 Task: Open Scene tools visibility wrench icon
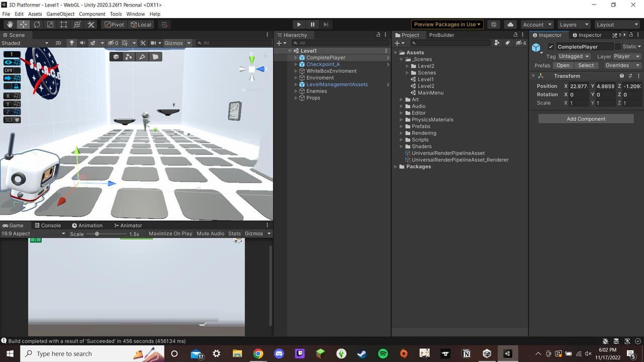143,43
